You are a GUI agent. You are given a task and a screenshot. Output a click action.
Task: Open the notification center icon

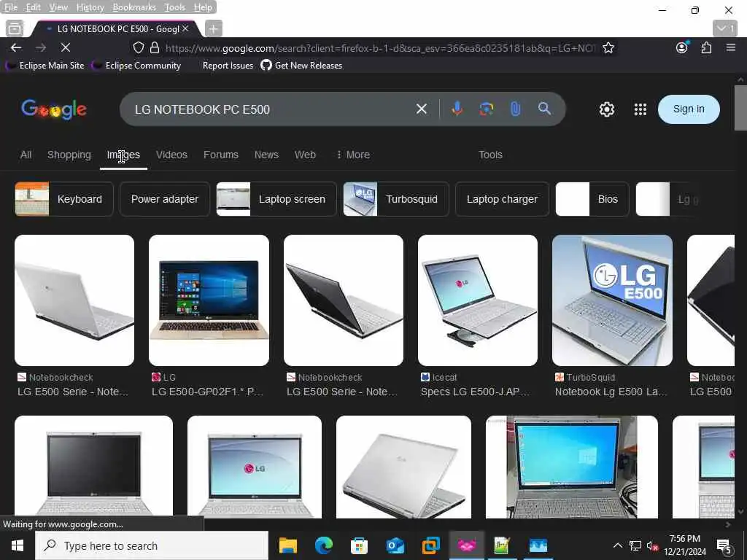[x=724, y=545]
